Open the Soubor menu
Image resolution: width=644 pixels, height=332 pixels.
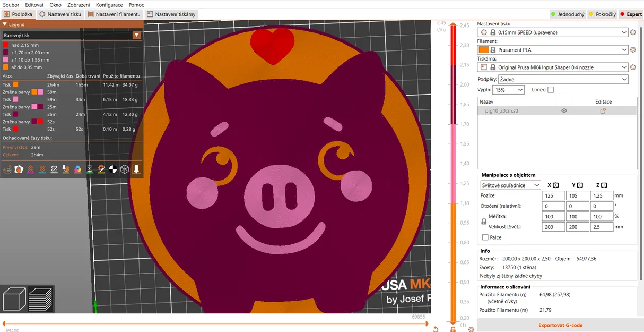click(11, 5)
